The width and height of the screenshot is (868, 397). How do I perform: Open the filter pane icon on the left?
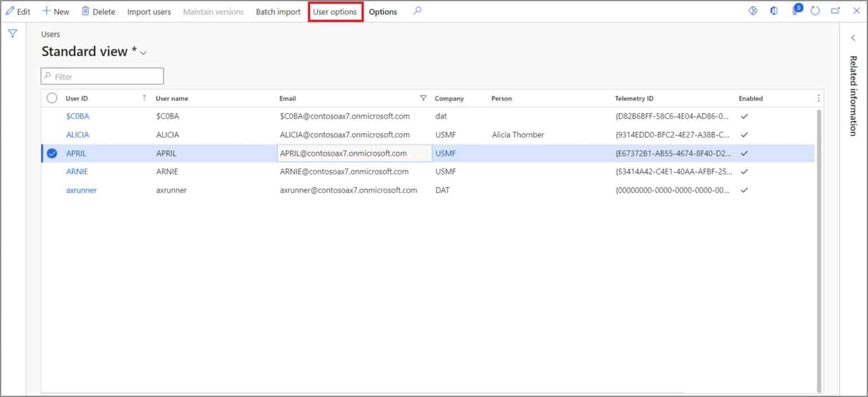point(12,34)
